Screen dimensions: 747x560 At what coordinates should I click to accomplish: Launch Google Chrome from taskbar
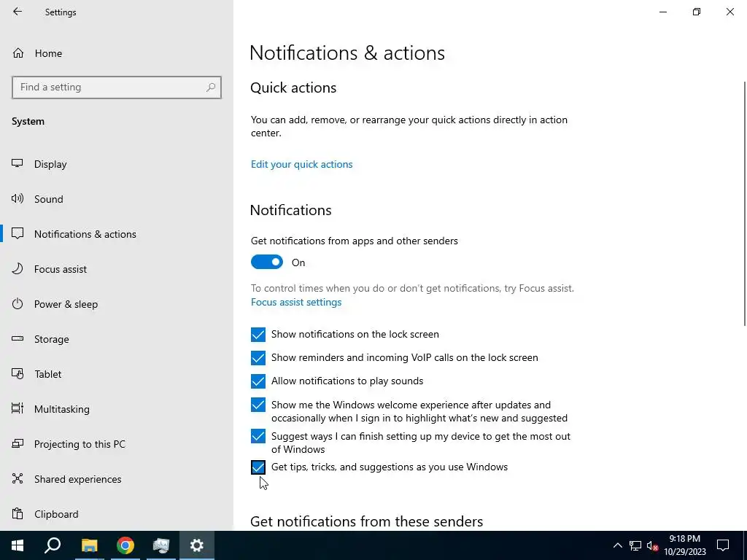(x=125, y=545)
